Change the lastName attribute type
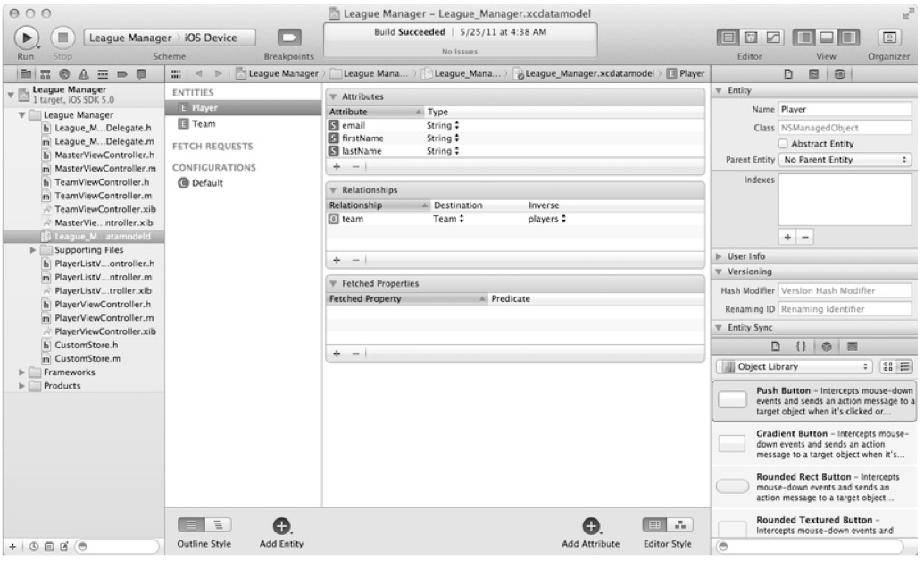The width and height of the screenshot is (924, 561). click(x=443, y=151)
